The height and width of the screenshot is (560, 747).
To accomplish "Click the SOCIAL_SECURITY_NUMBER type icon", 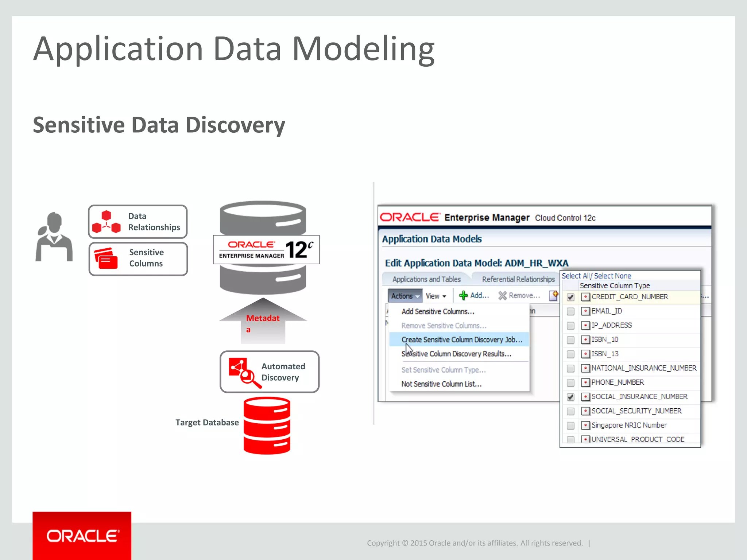I will [585, 411].
